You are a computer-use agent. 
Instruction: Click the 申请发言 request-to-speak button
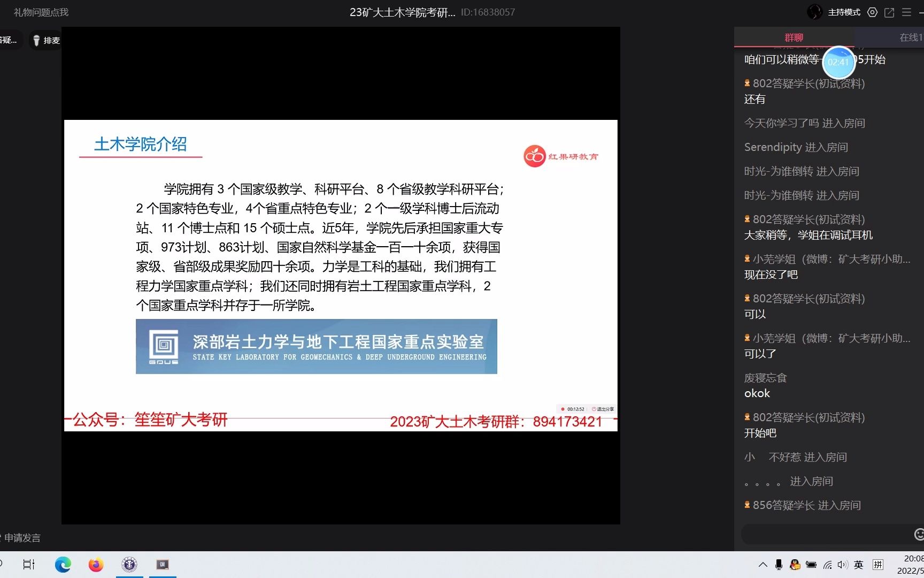tap(21, 538)
